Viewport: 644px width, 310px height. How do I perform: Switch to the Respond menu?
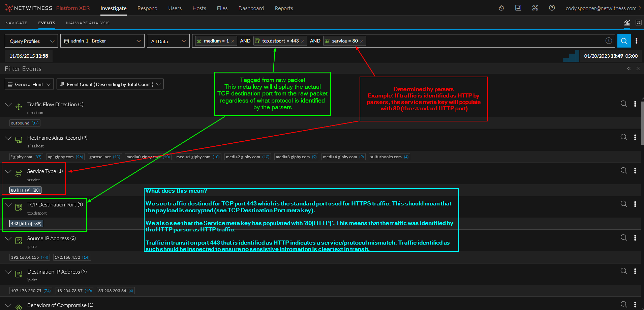[x=147, y=8]
